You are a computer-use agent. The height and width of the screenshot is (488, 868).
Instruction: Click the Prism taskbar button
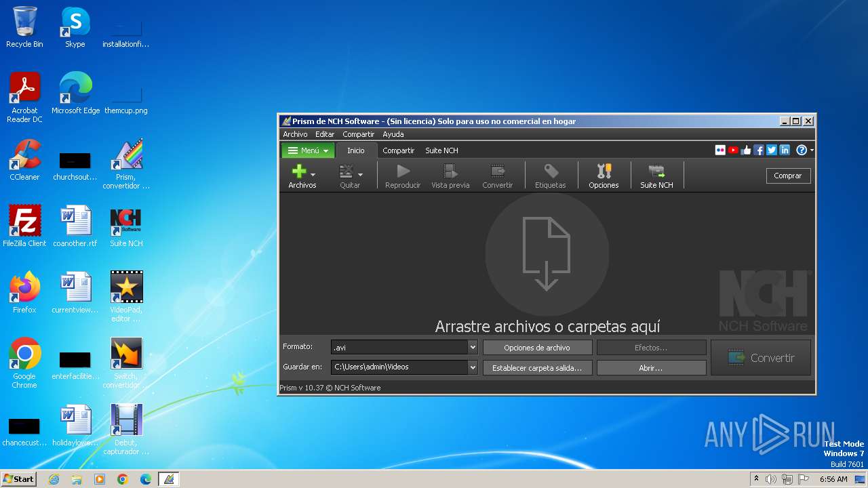pyautogui.click(x=168, y=479)
